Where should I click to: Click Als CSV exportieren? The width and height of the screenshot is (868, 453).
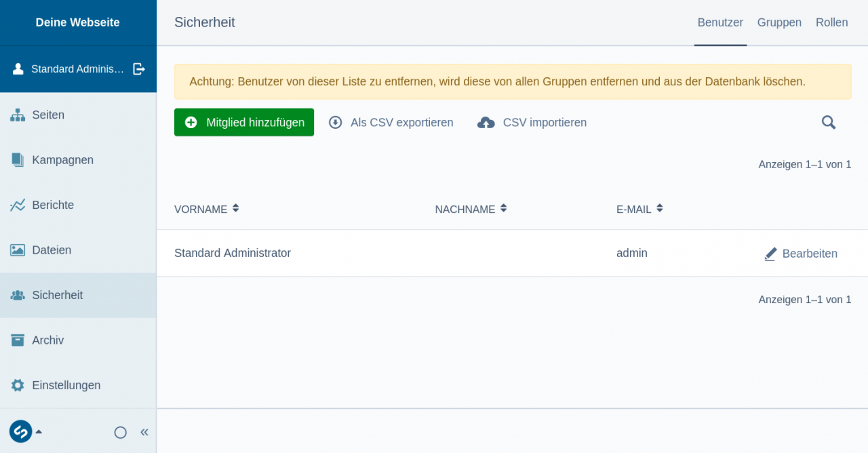tap(391, 122)
